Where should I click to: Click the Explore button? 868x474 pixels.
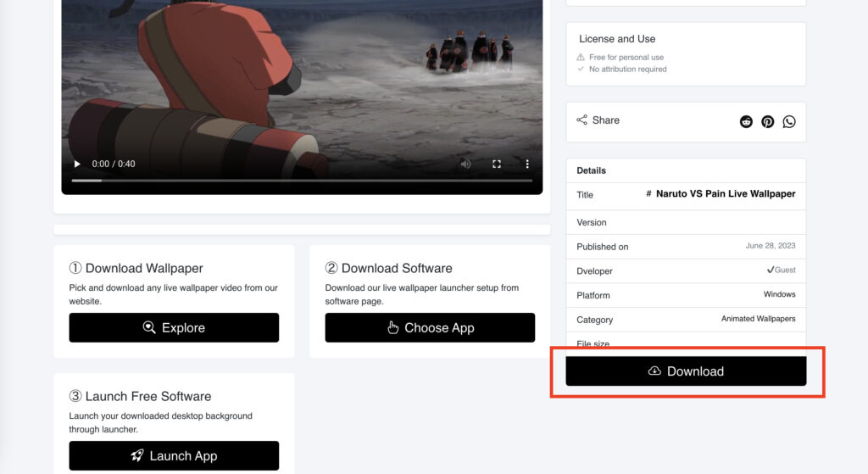(174, 328)
